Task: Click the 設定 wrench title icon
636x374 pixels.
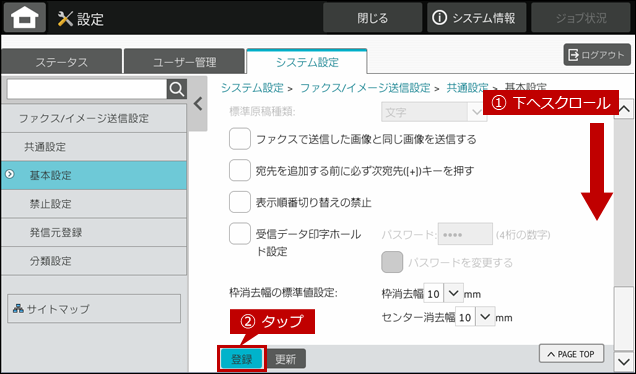Action: [x=65, y=19]
